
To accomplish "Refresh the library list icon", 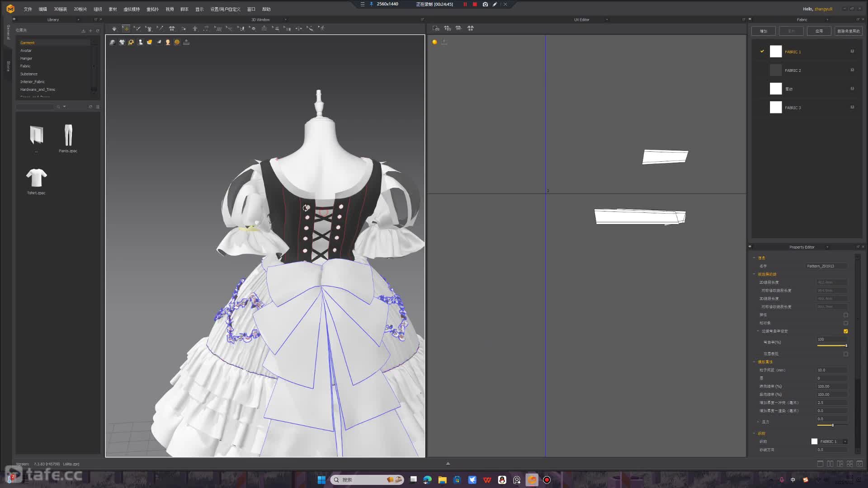I will tap(90, 107).
